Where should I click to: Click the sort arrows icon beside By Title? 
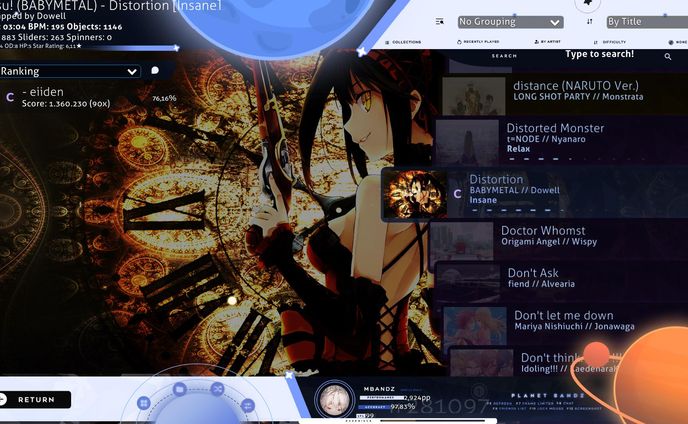pos(590,22)
